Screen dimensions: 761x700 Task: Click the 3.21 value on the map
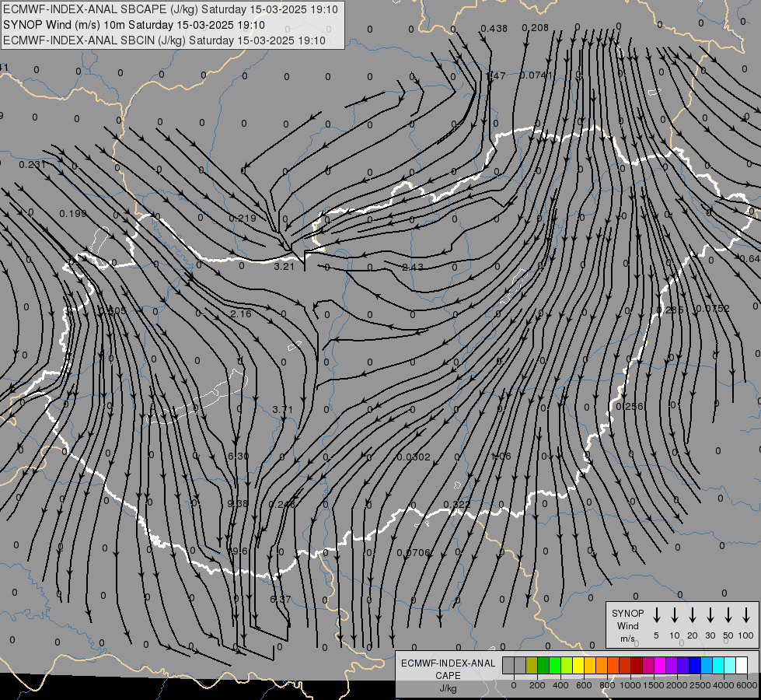click(284, 266)
